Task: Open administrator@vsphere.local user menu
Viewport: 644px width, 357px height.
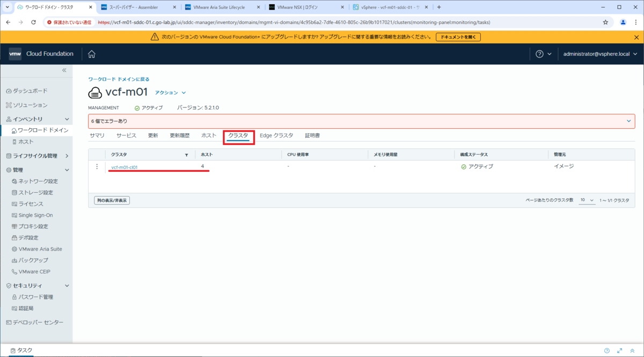Action: tap(600, 54)
